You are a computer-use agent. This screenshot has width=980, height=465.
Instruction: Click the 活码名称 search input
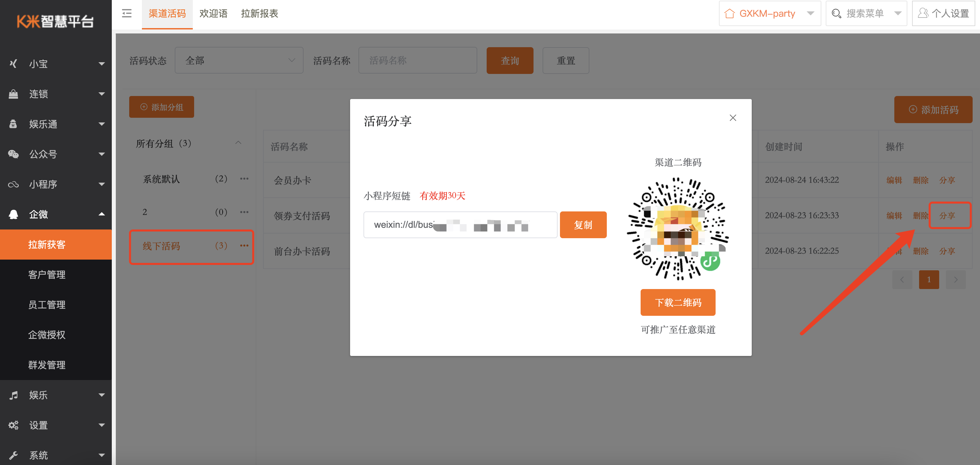click(x=418, y=60)
